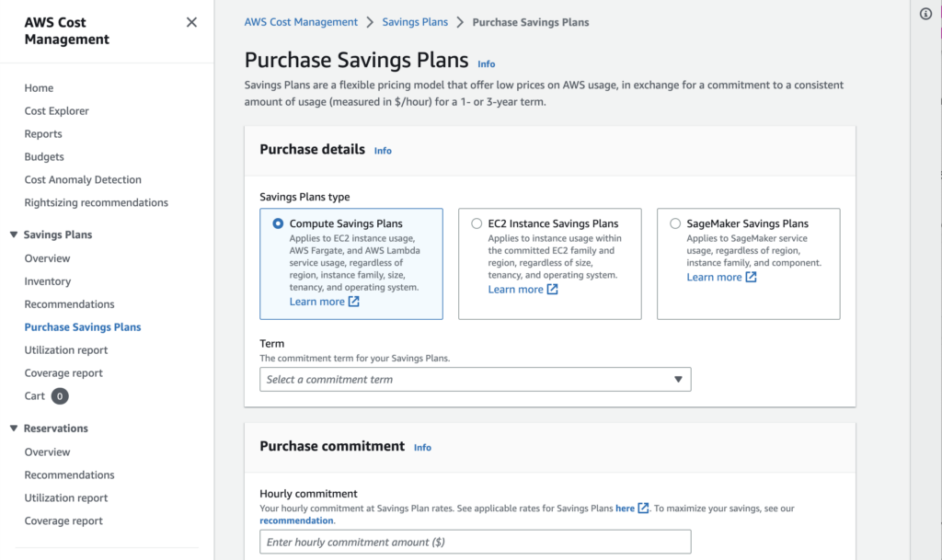The image size is (942, 560).
Task: Open the Cart page
Action: 35,396
